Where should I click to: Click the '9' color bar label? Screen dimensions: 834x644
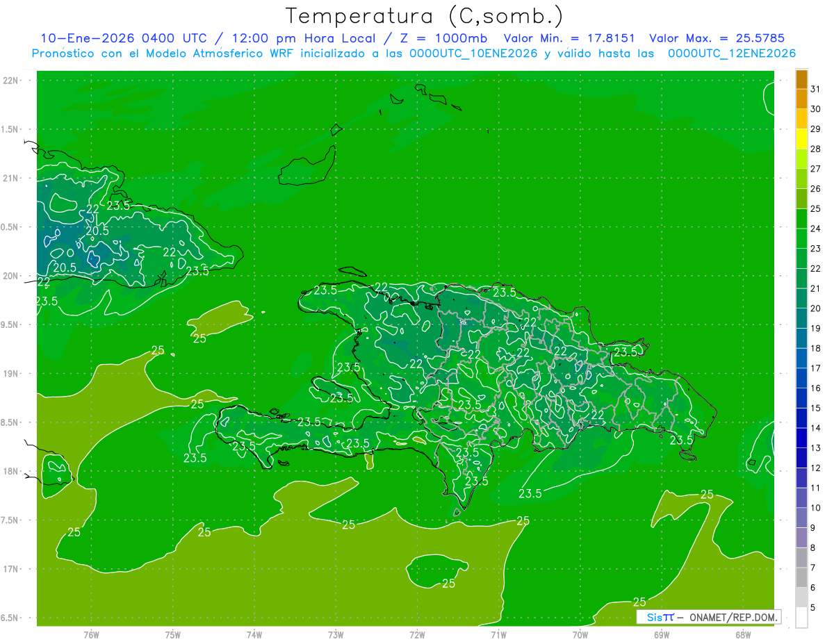[813, 528]
